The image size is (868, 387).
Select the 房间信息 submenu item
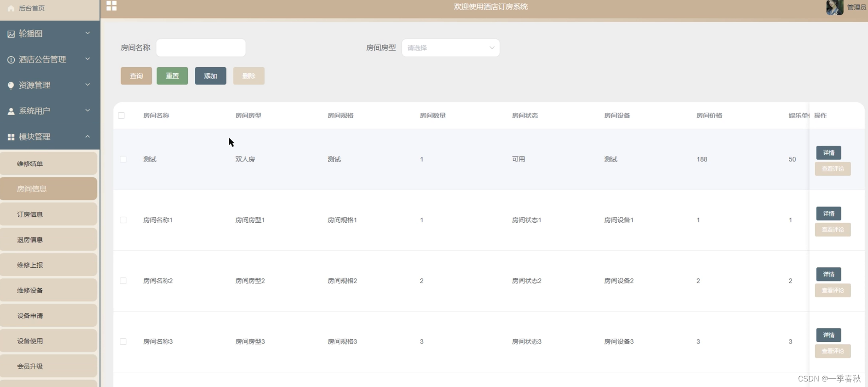48,189
